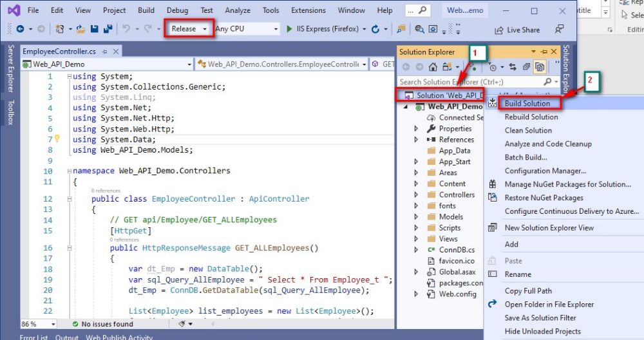The width and height of the screenshot is (644, 340).
Task: Collapse GET_ALLEmployees method on line 16
Action: point(70,248)
